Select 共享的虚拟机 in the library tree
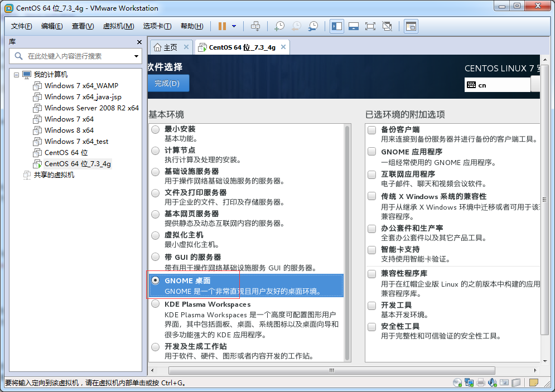The height and width of the screenshot is (392, 555). coord(54,175)
